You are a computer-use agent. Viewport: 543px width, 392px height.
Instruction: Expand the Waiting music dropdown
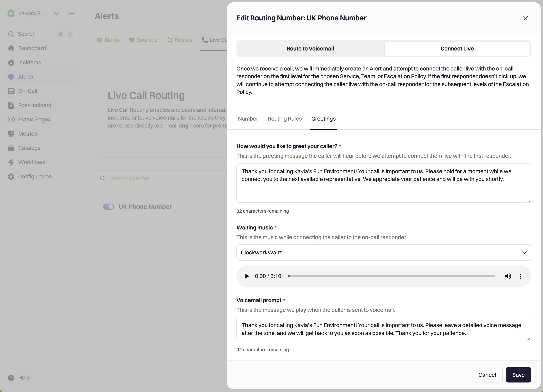click(x=383, y=252)
